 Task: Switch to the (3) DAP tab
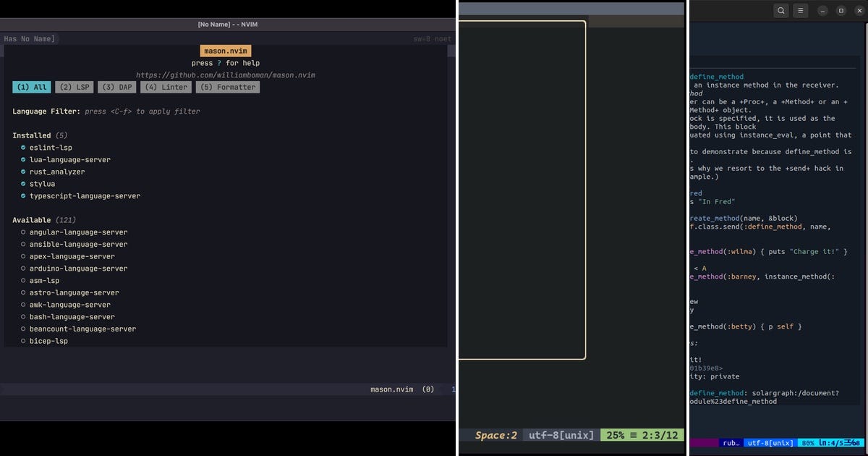[x=116, y=87]
